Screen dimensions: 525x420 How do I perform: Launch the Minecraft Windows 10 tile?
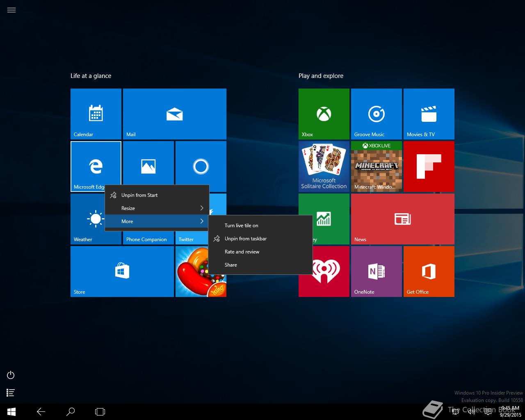[377, 167]
